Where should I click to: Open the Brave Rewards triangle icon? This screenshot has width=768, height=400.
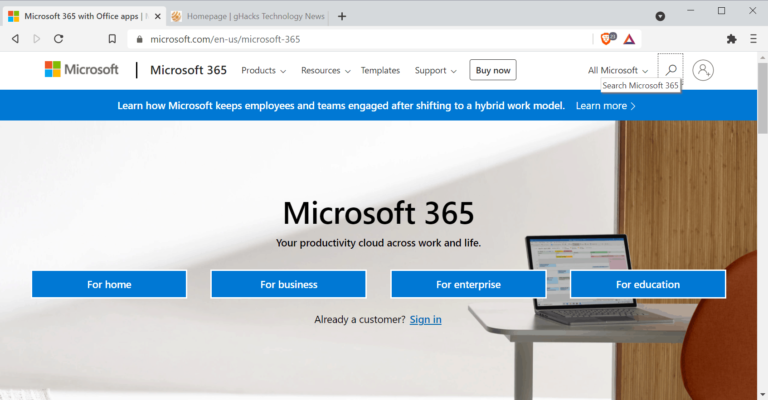point(629,39)
